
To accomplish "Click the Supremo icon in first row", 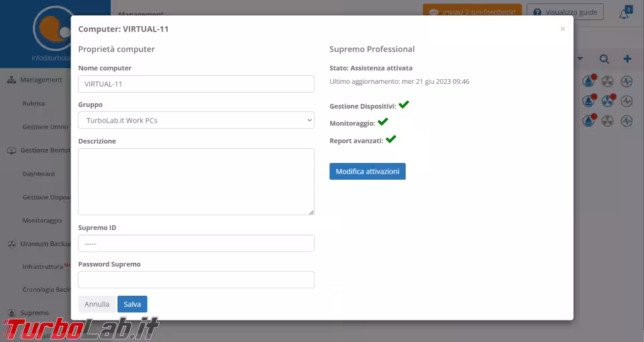I will (x=588, y=82).
